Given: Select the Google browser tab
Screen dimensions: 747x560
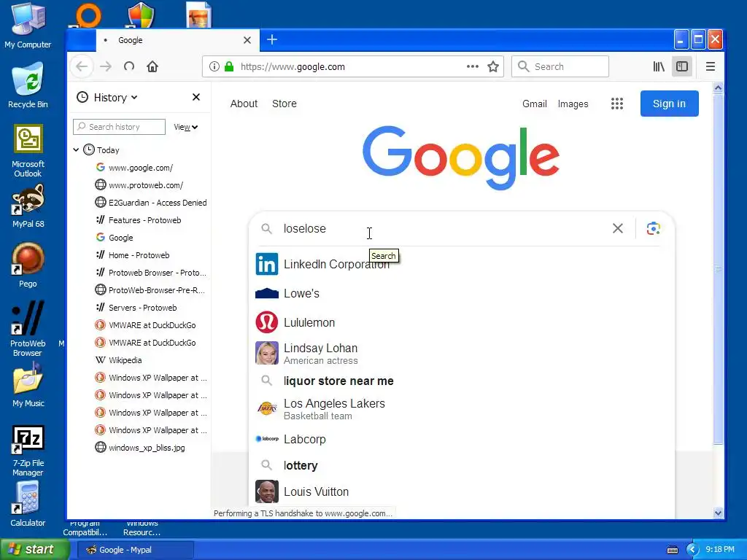Looking at the screenshot, I should (177, 40).
